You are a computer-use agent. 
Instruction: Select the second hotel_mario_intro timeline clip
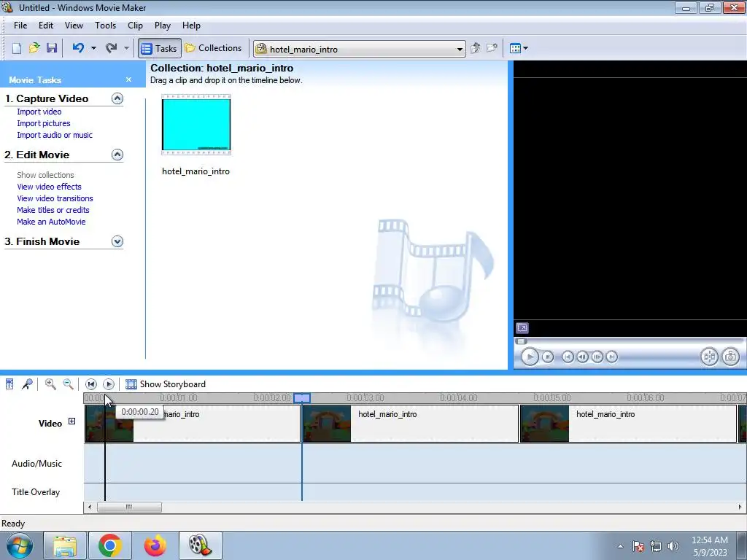point(410,424)
